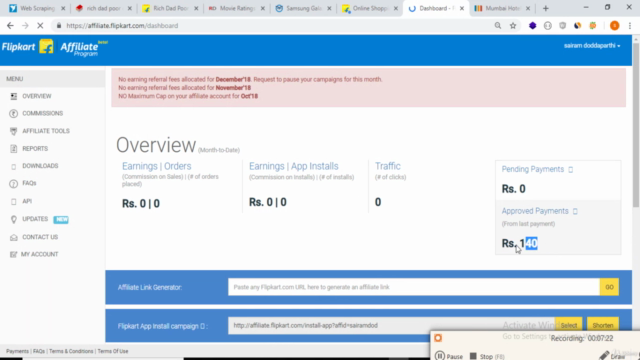640x360 pixels.
Task: Open the Overview sidebar icon
Action: pyautogui.click(x=13, y=96)
